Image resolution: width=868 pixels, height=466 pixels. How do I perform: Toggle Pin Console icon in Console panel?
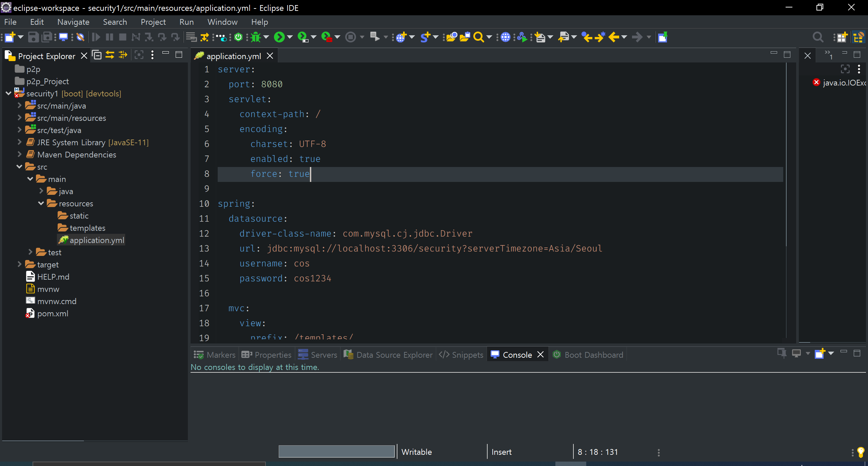tap(782, 353)
